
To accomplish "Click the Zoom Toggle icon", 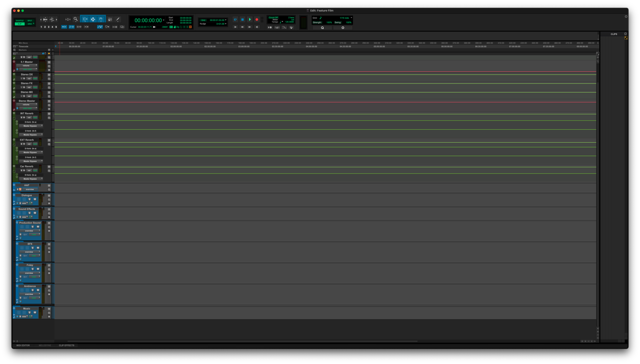I will (x=68, y=19).
